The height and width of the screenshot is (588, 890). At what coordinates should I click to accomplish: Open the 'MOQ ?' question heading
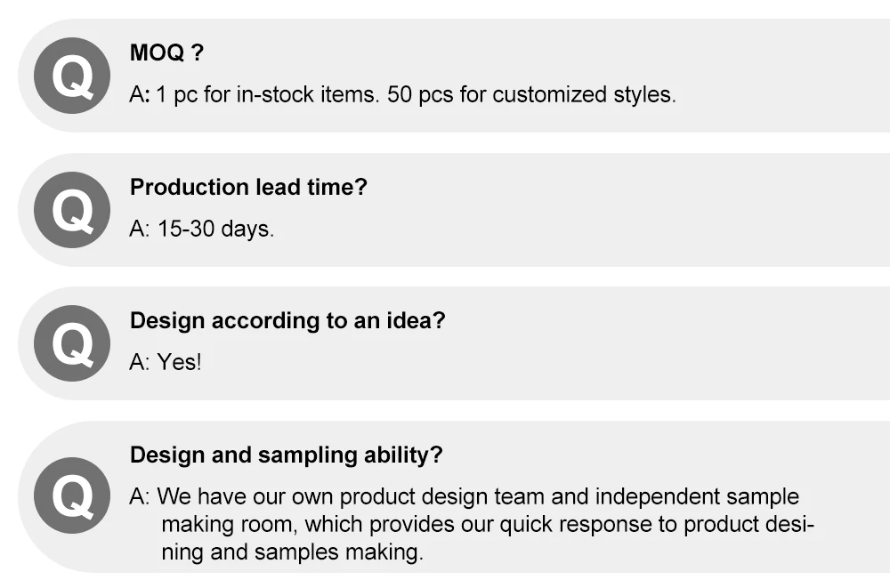point(167,52)
